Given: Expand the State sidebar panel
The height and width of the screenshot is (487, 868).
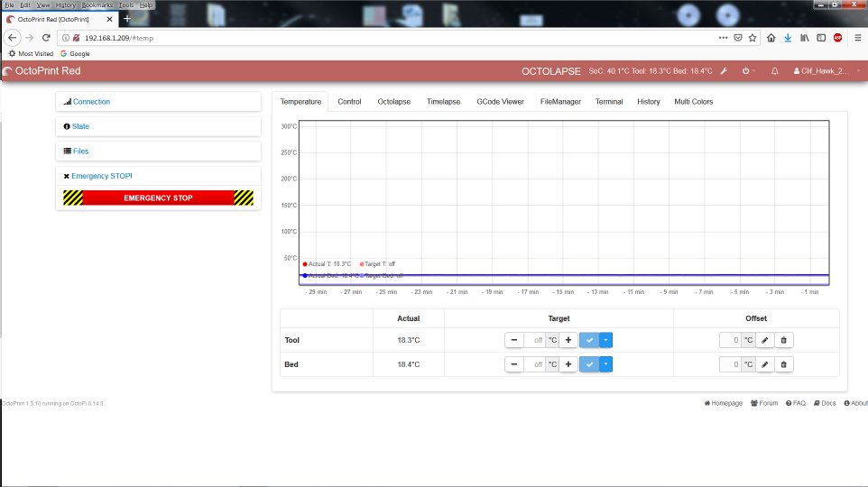Looking at the screenshot, I should coord(80,126).
